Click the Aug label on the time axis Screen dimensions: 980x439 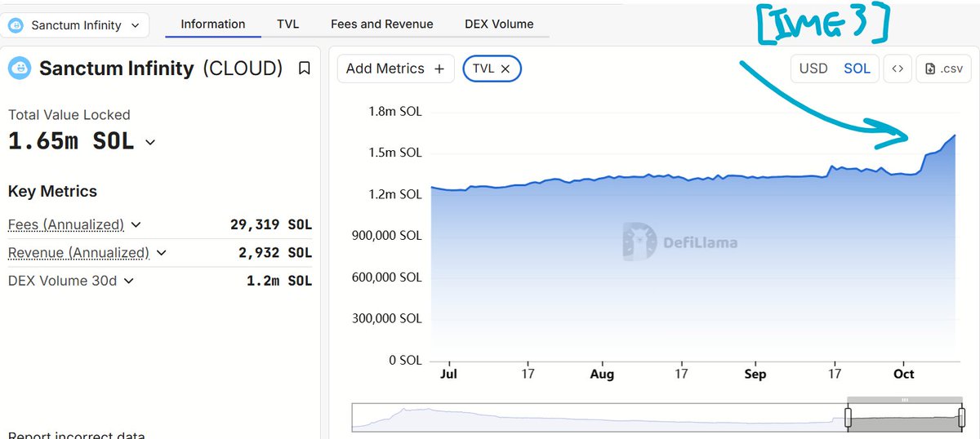coord(602,374)
